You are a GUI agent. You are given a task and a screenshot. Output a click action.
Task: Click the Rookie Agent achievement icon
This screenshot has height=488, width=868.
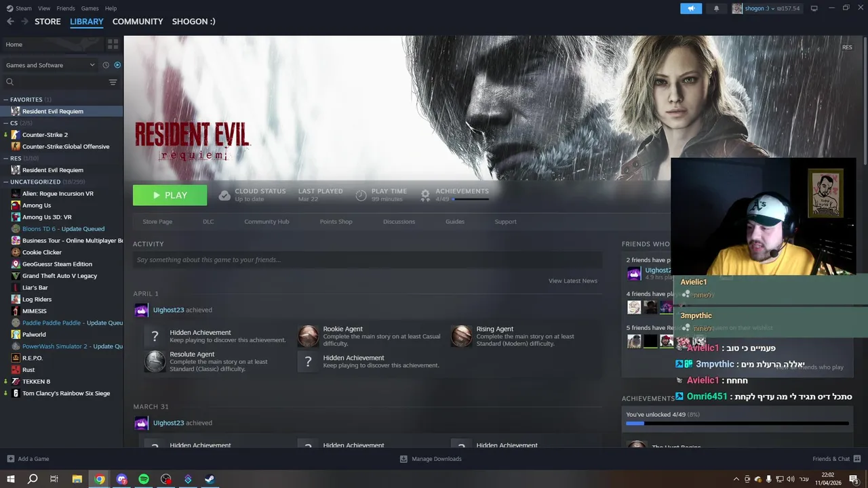tap(309, 336)
